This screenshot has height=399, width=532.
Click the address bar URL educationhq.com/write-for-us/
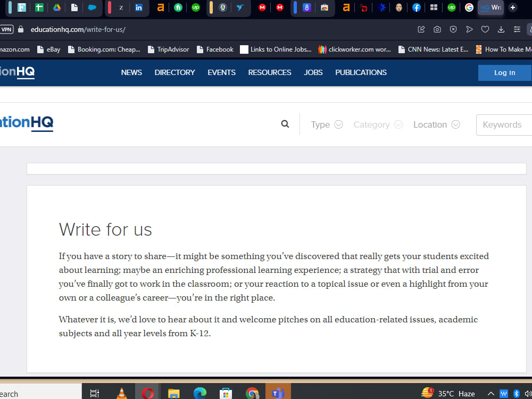pos(78,29)
